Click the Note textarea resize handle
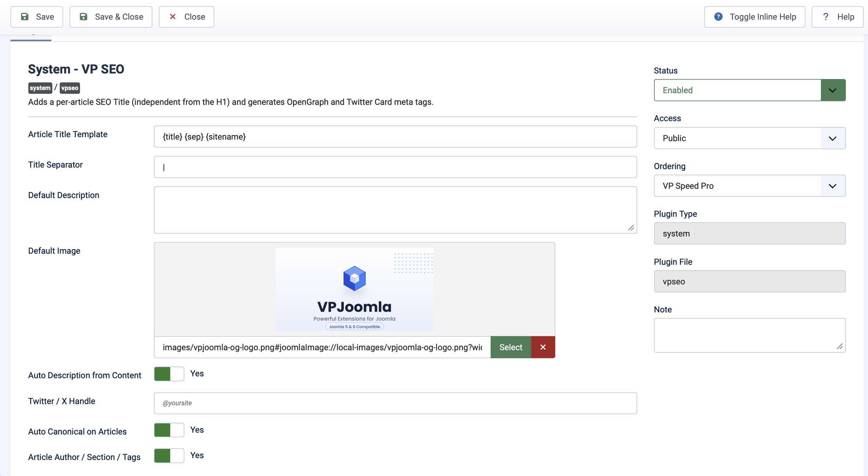 839,347
